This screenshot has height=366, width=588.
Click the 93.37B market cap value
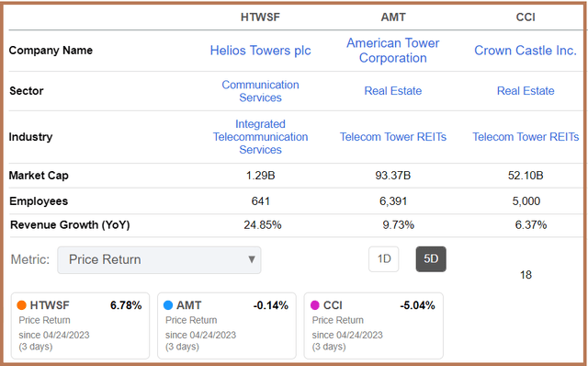pos(393,176)
